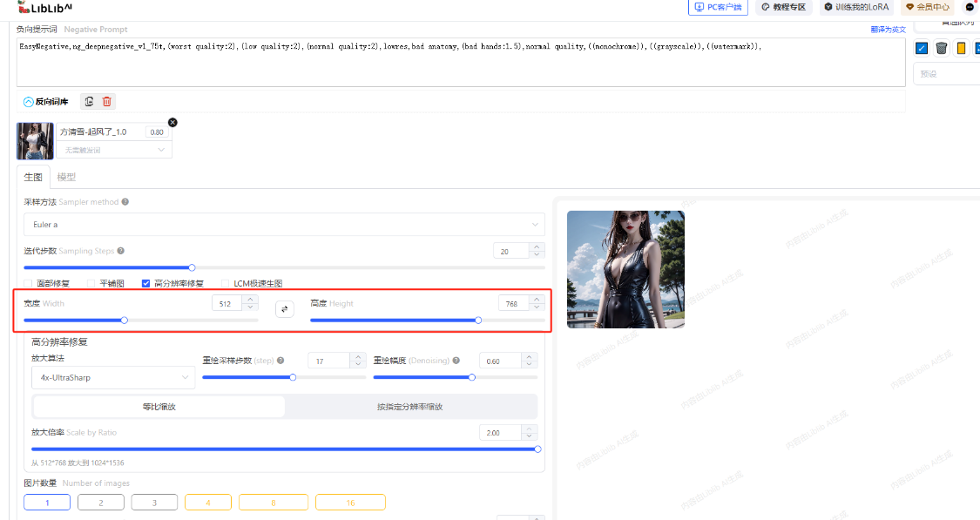Click the help icon next to Sampler method

point(125,202)
